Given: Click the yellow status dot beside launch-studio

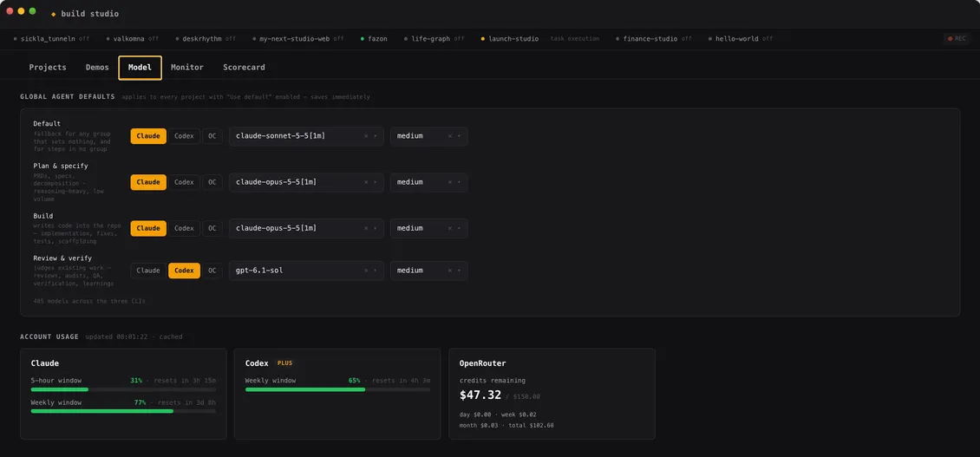Looking at the screenshot, I should tap(482, 39).
